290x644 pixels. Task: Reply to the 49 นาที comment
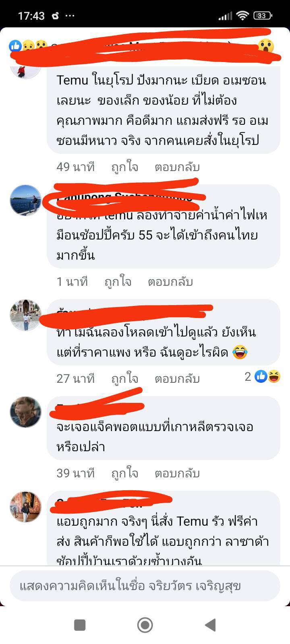[177, 167]
